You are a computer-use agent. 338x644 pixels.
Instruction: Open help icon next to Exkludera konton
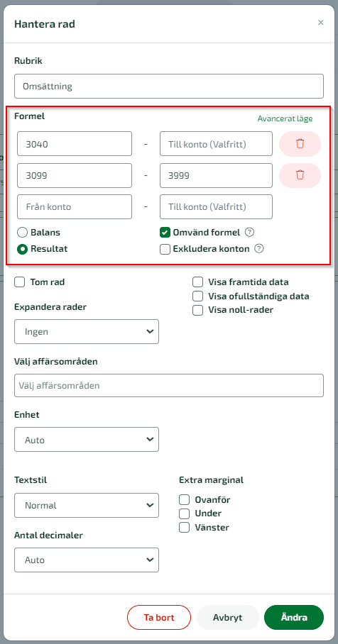point(258,248)
